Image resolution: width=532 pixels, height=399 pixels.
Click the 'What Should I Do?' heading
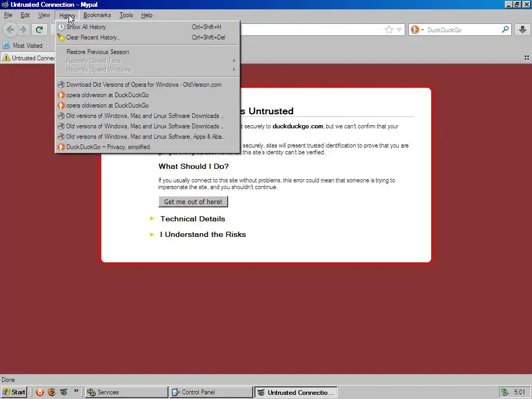pyautogui.click(x=193, y=166)
